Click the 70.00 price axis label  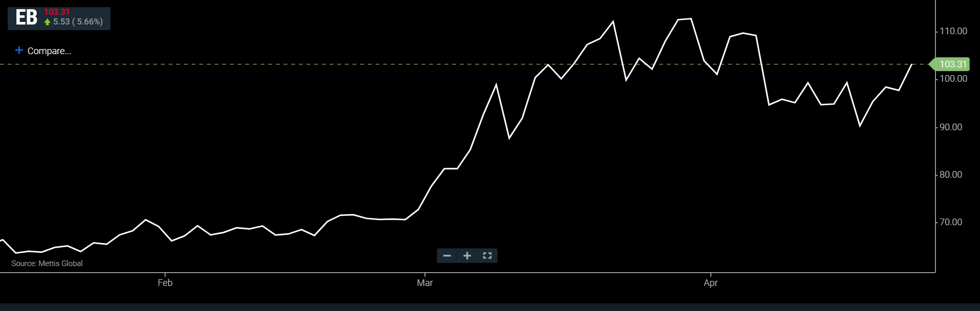950,222
